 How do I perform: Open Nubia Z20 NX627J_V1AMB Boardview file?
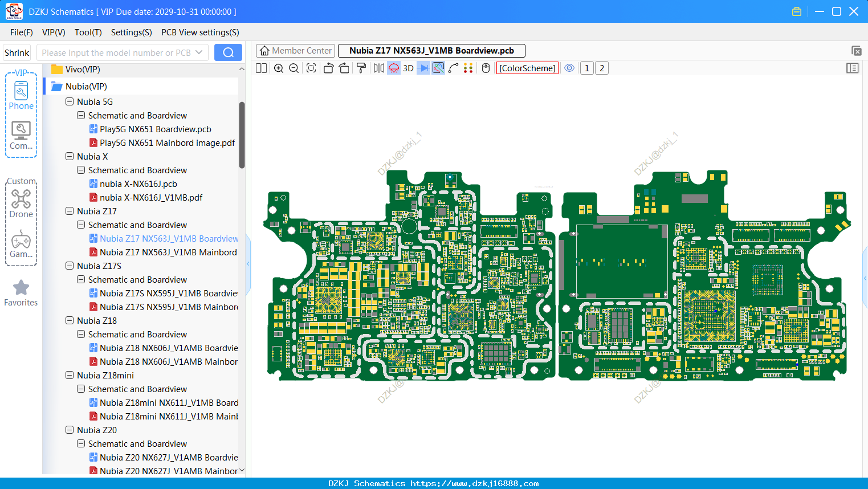tap(169, 457)
